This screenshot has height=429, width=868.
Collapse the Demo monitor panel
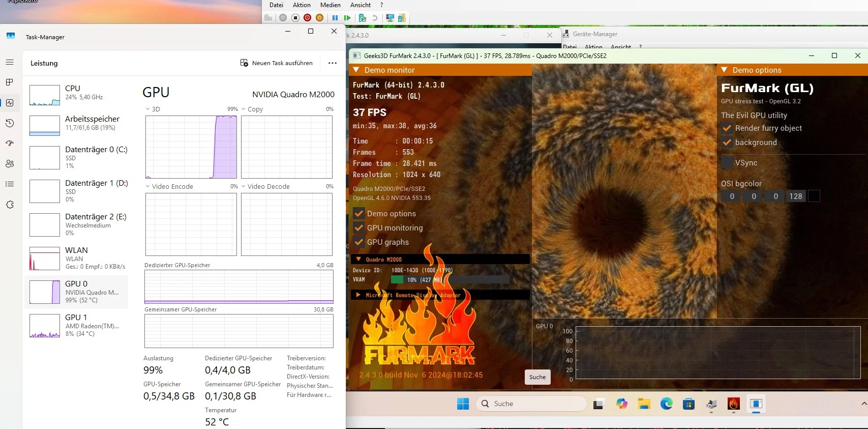click(356, 70)
